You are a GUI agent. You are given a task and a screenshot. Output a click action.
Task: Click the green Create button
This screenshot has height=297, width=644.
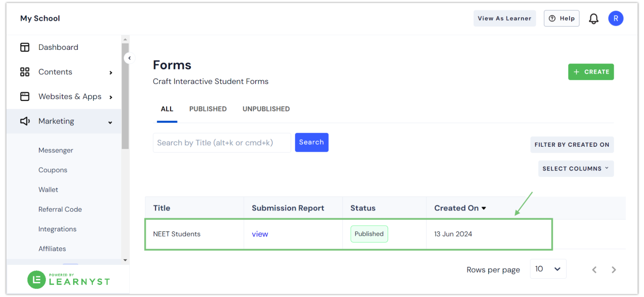pyautogui.click(x=590, y=72)
